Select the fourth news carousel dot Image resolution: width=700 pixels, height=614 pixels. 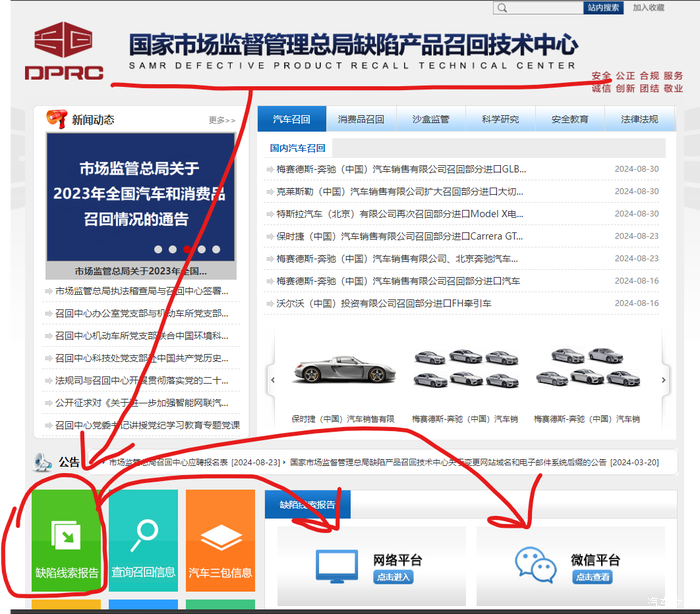click(x=202, y=249)
